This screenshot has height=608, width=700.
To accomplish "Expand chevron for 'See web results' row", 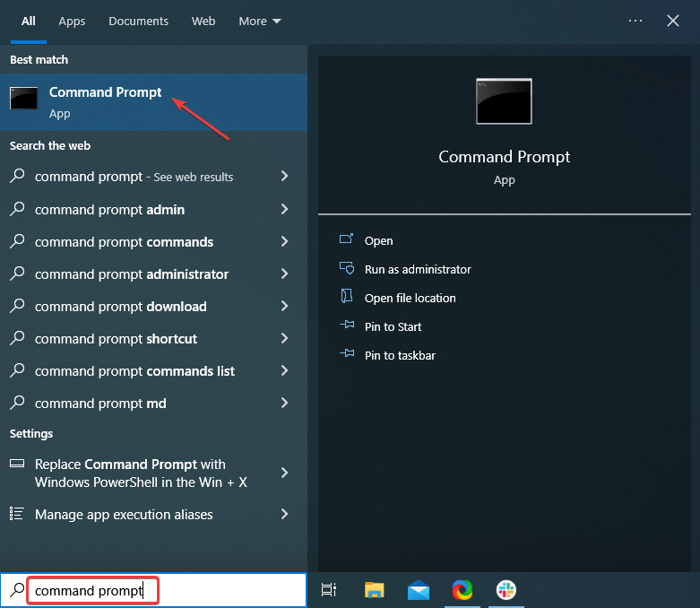I will click(x=285, y=176).
